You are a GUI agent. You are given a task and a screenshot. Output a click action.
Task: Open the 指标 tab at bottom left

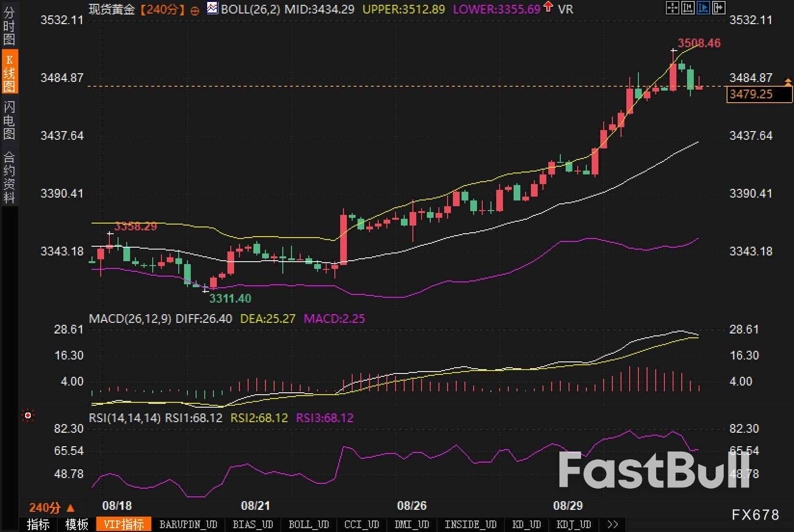click(38, 524)
